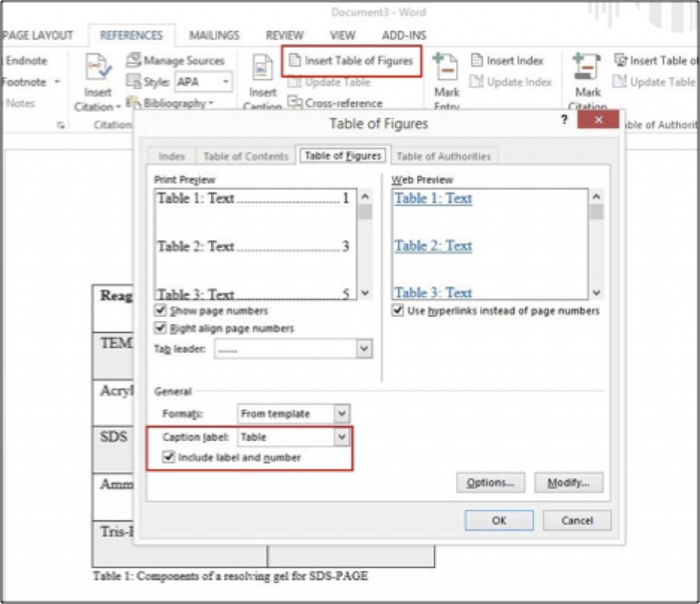Click the Bibliography icon
This screenshot has height=604, width=700.
coord(133,103)
